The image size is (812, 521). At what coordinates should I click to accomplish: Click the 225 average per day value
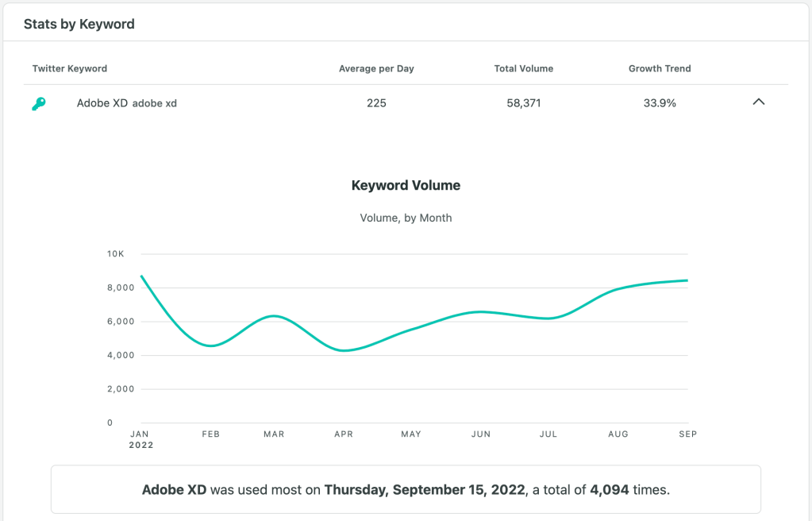(x=376, y=103)
